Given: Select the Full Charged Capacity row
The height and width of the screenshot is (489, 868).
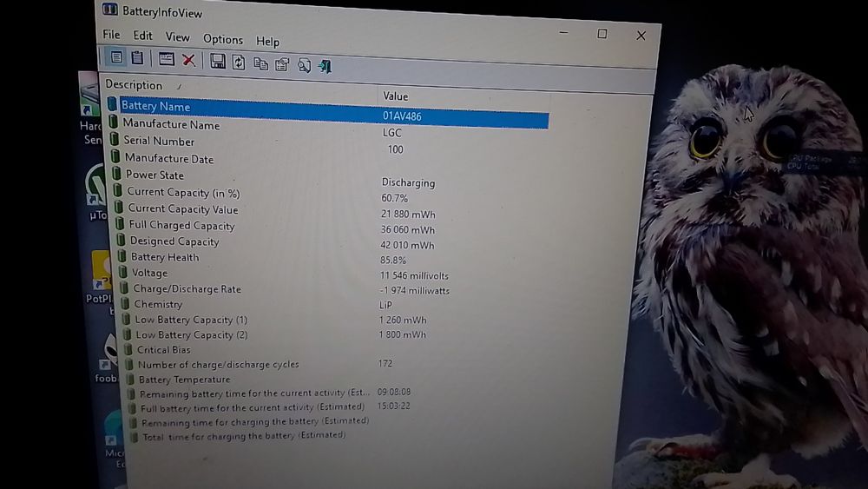Looking at the screenshot, I should (x=332, y=227).
